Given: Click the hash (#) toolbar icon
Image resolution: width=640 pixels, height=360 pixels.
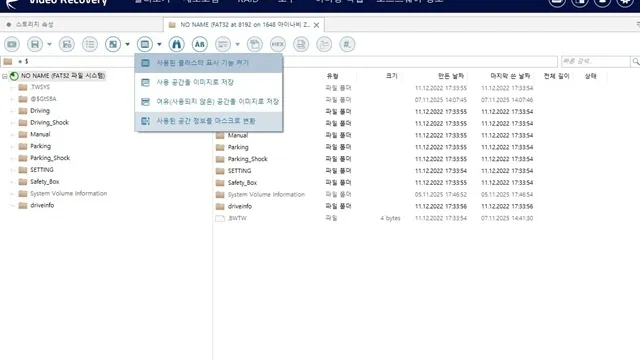Looking at the screenshot, I should pos(347,44).
